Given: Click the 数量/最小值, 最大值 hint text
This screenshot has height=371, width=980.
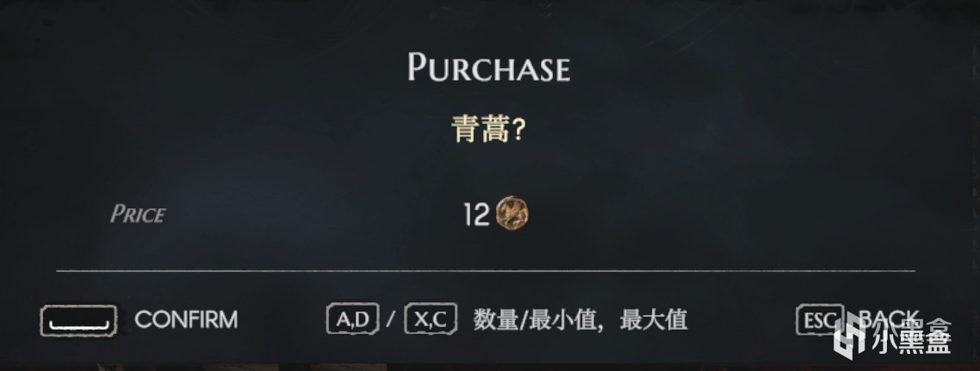Looking at the screenshot, I should point(580,320).
